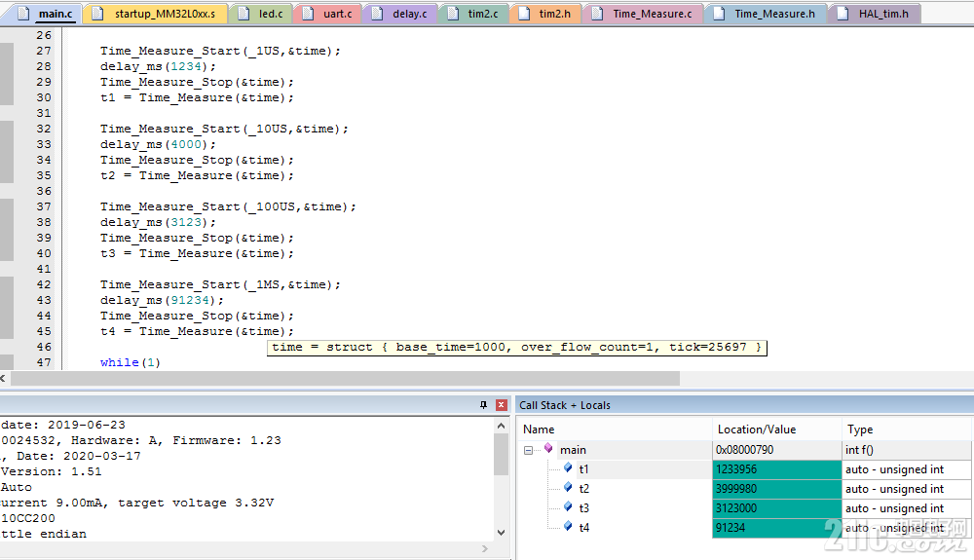Click the purple main function icon
The height and width of the screenshot is (560, 974).
click(x=547, y=448)
